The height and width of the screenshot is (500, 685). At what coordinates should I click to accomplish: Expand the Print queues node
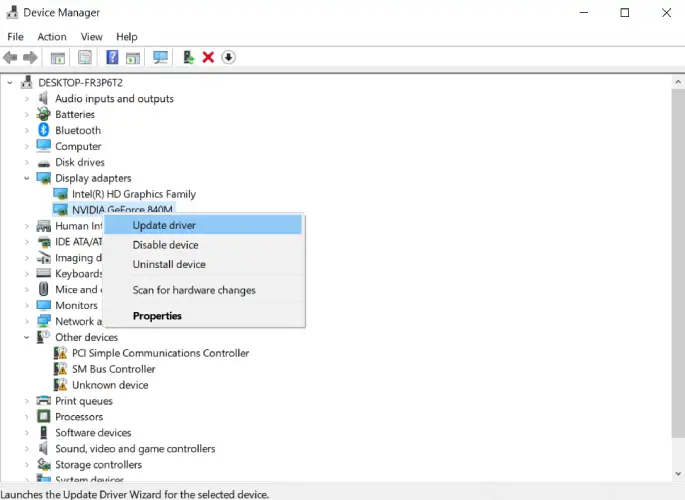[27, 401]
